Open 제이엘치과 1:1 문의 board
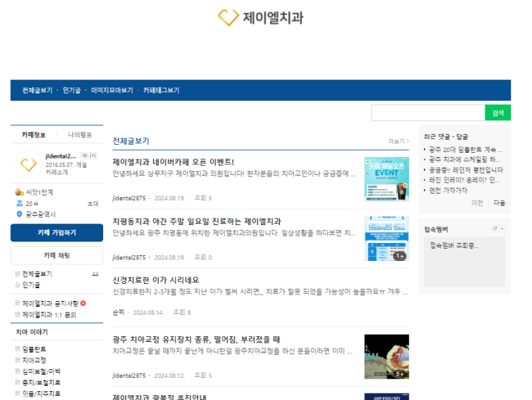Viewport: 532px width, 400px height. [x=49, y=315]
